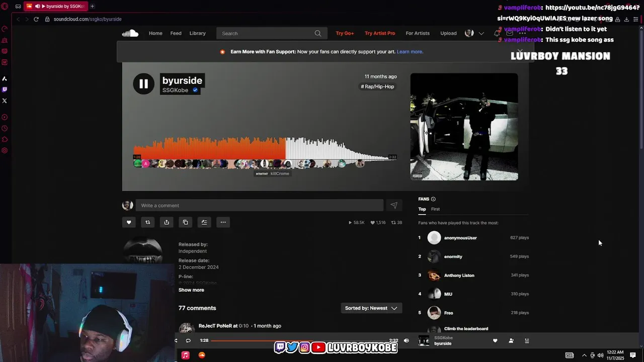This screenshot has height=362, width=644.
Task: Click the search magnifier icon
Action: coord(317,33)
